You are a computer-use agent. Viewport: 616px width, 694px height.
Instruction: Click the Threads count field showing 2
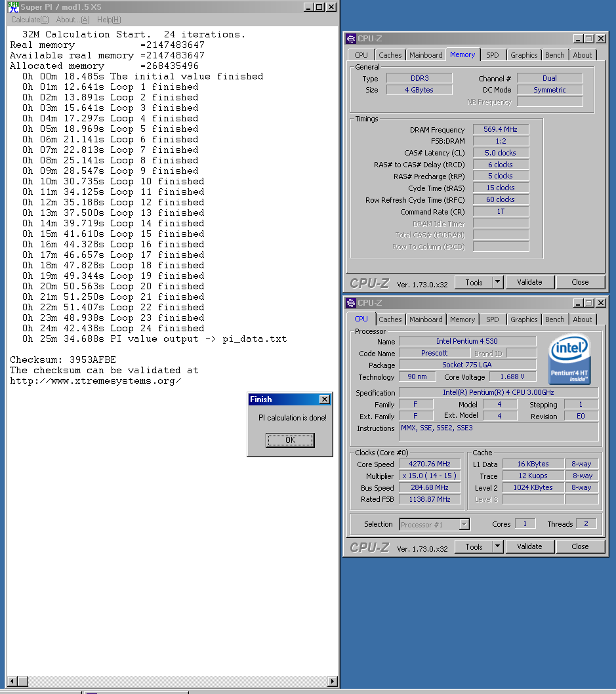[586, 523]
